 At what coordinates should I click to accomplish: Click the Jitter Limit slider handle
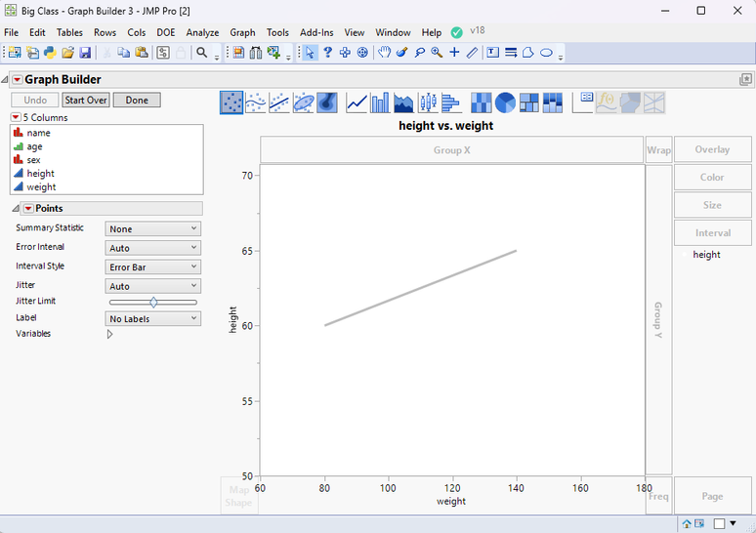(153, 303)
